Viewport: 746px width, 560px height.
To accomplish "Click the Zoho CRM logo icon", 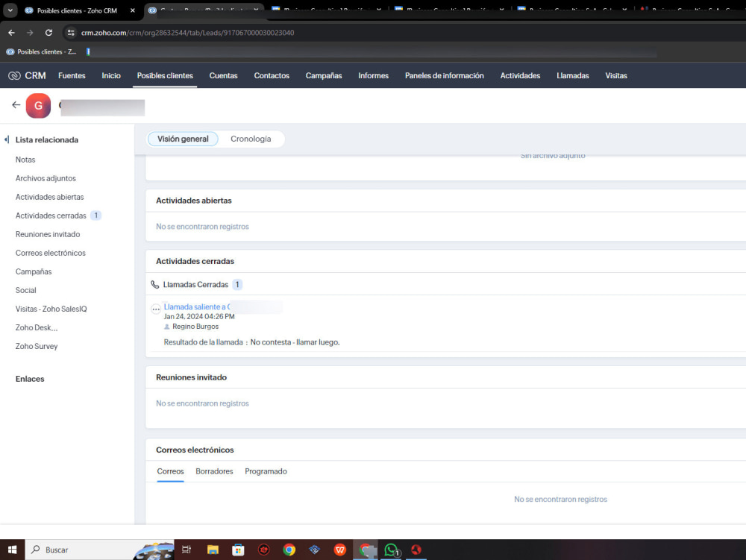I will (14, 75).
